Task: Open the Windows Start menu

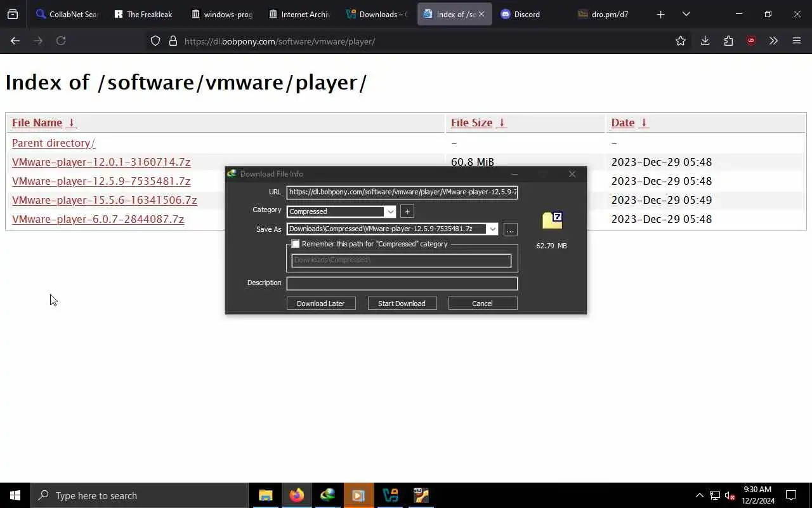Action: pos(15,495)
